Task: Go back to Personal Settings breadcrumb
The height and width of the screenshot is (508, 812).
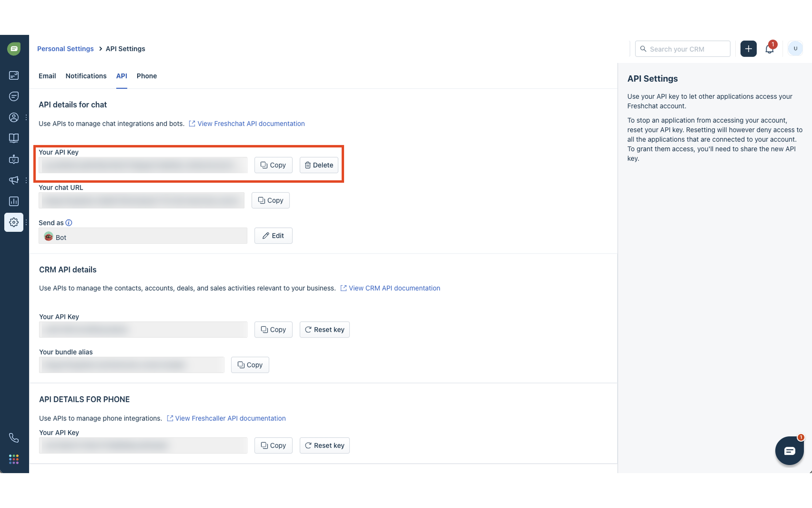Action: [65, 49]
